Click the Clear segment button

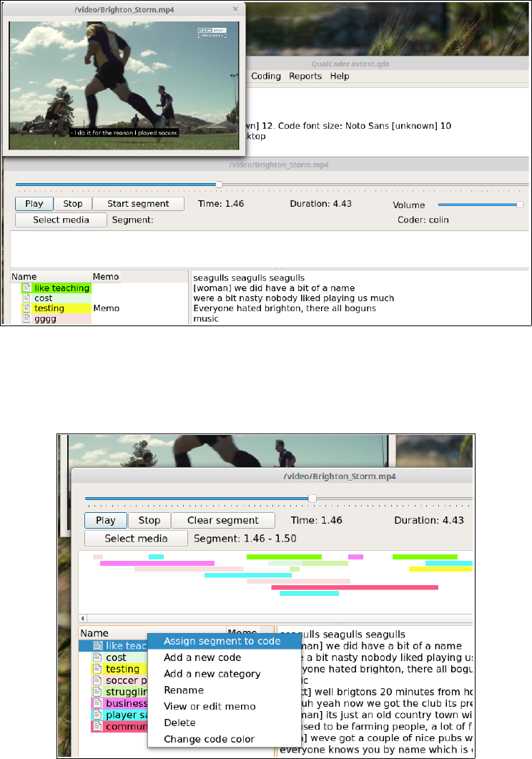tap(223, 520)
